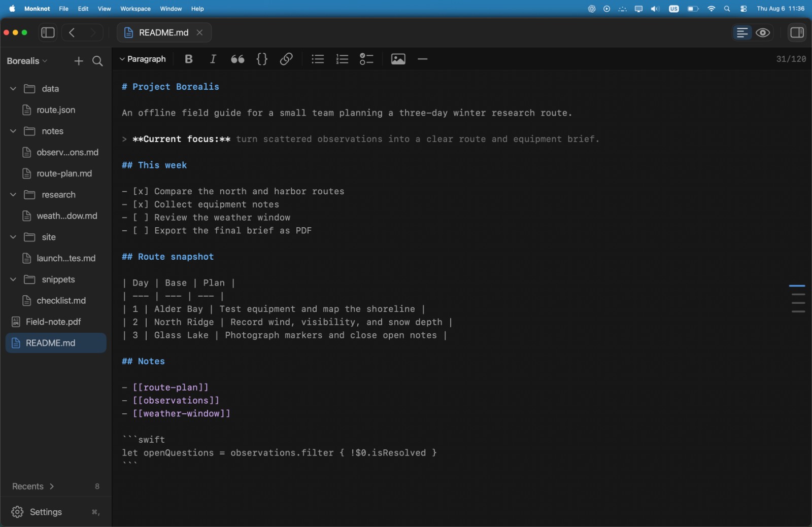Open the File menu
The width and height of the screenshot is (812, 527).
click(63, 9)
